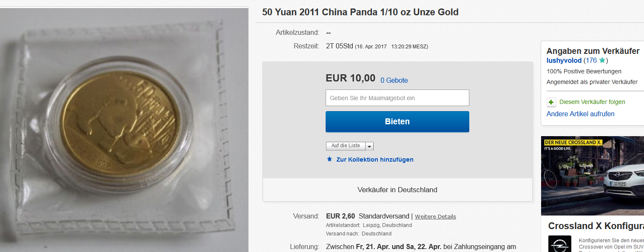The width and height of the screenshot is (644, 252).
Task: Open the 0 Gebote bid history link
Action: (x=394, y=80)
